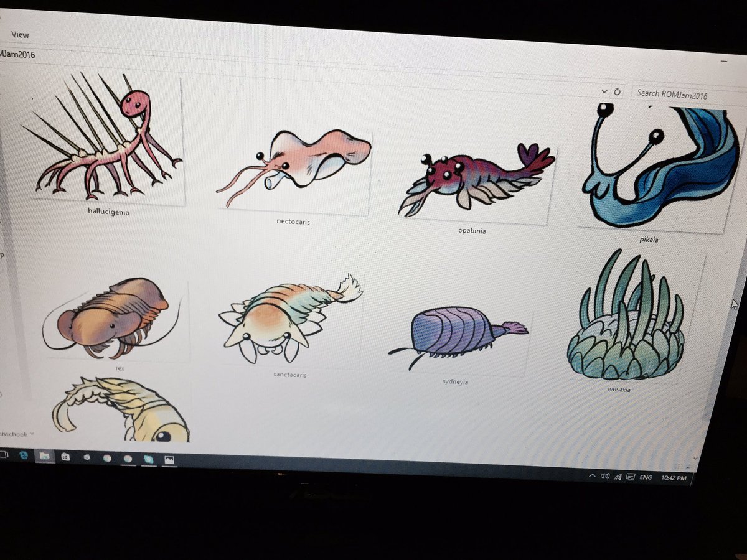This screenshot has width=747, height=560.
Task: Open the Action Center notification icon
Action: click(631, 477)
